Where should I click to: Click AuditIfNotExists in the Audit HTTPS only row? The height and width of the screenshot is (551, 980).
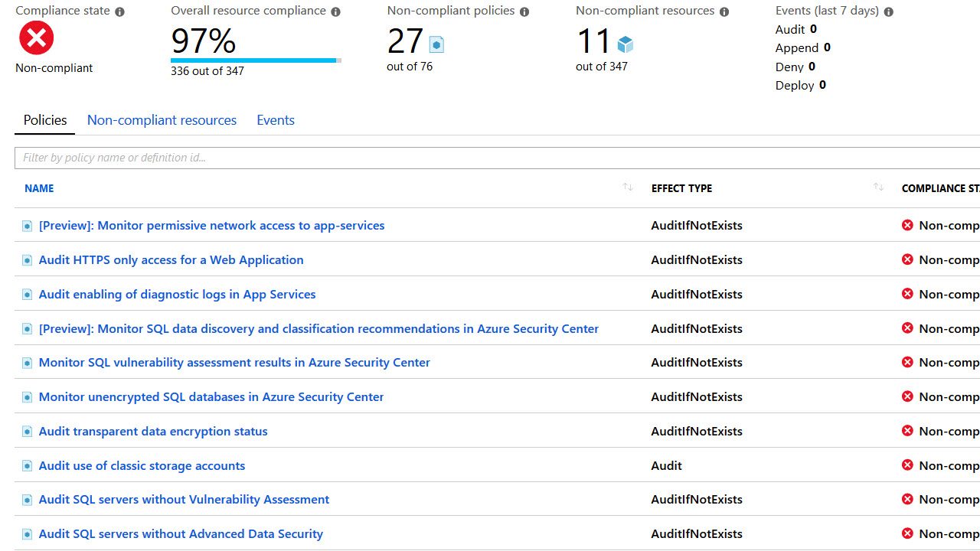(697, 260)
